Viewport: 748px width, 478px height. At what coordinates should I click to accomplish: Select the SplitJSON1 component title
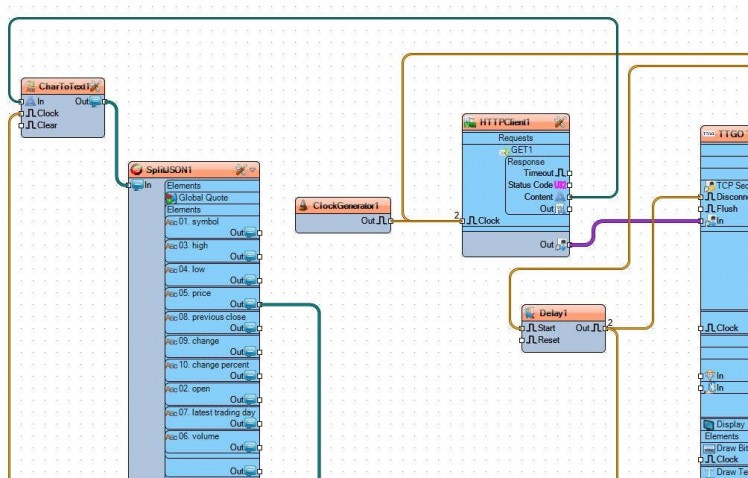(169, 170)
